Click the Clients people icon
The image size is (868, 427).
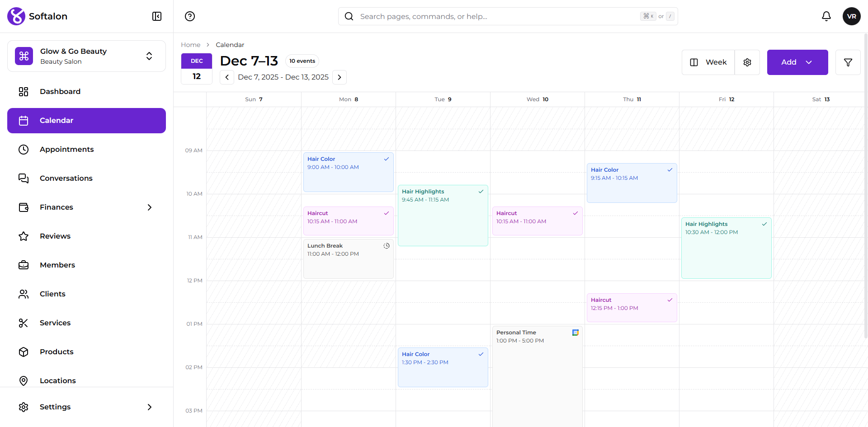24,294
